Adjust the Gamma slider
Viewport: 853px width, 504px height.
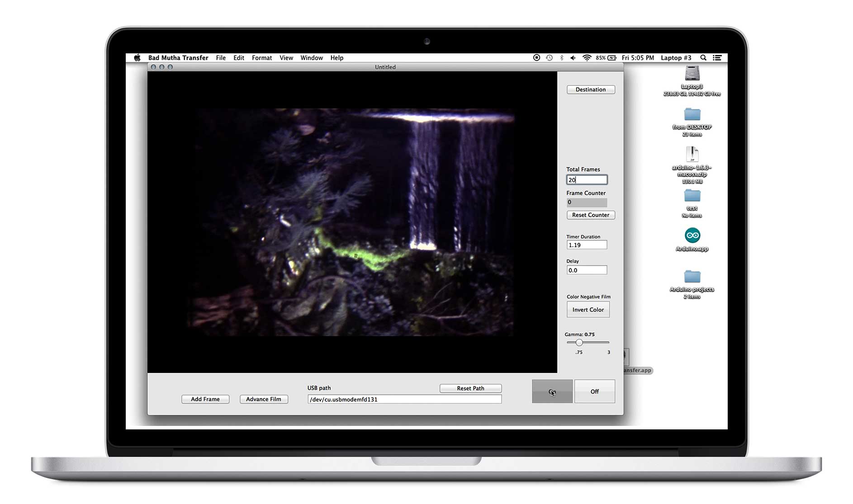pos(579,342)
